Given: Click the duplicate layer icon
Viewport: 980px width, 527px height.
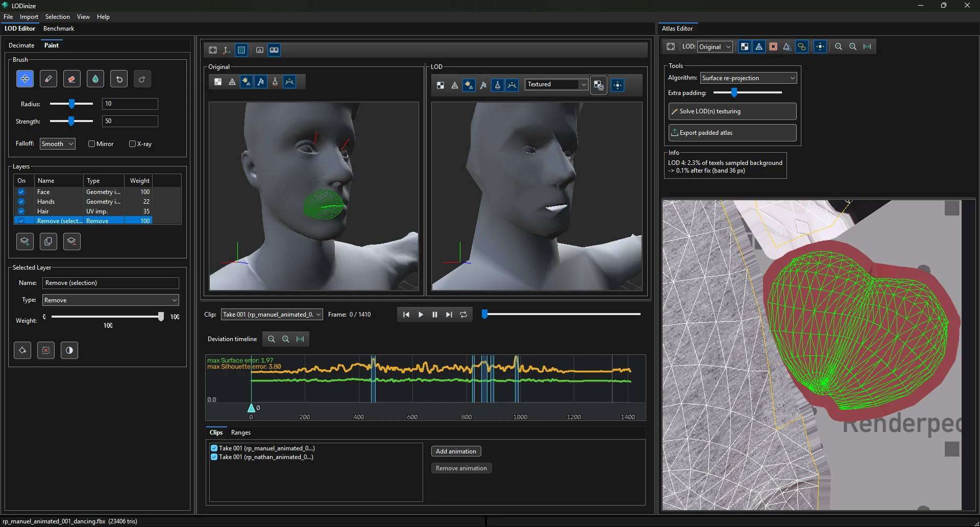Looking at the screenshot, I should point(48,242).
